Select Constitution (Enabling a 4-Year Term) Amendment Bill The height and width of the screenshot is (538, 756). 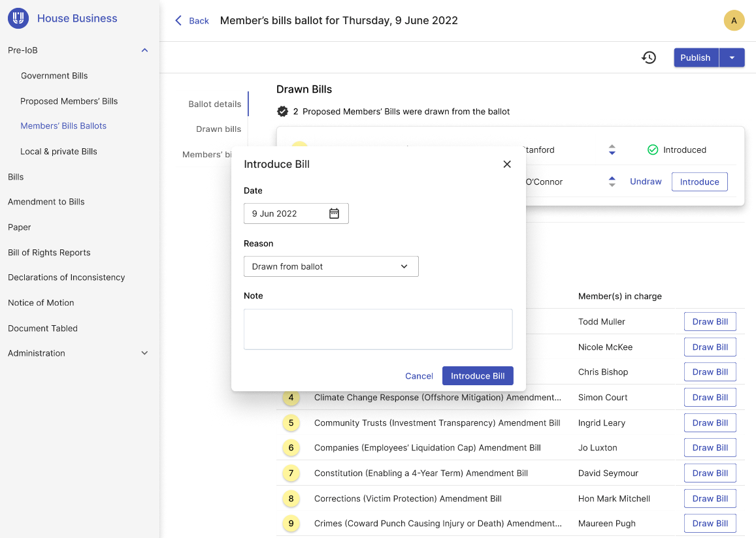(421, 473)
